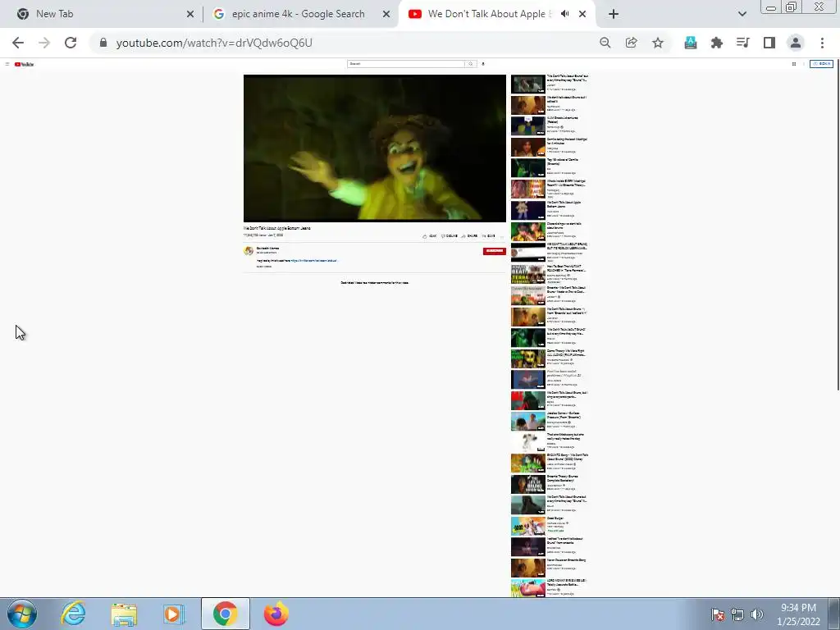Open the YouTube apps grid icon
Image resolution: width=840 pixels, height=630 pixels.
point(794,64)
